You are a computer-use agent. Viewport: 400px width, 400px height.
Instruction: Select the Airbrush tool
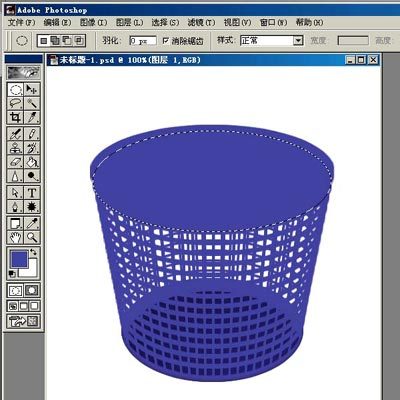click(x=15, y=134)
